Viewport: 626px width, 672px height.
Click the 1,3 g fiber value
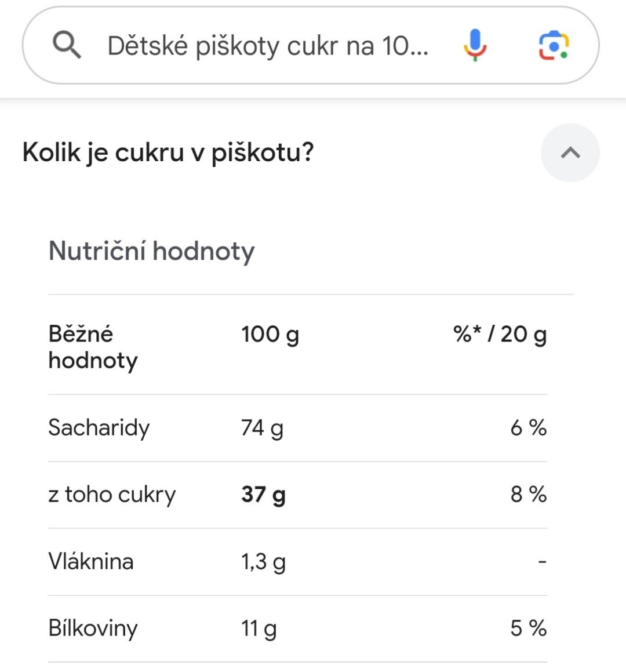pos(263,561)
